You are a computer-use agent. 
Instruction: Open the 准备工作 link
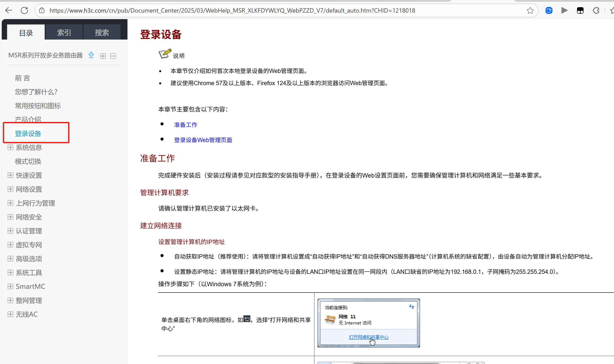point(186,125)
